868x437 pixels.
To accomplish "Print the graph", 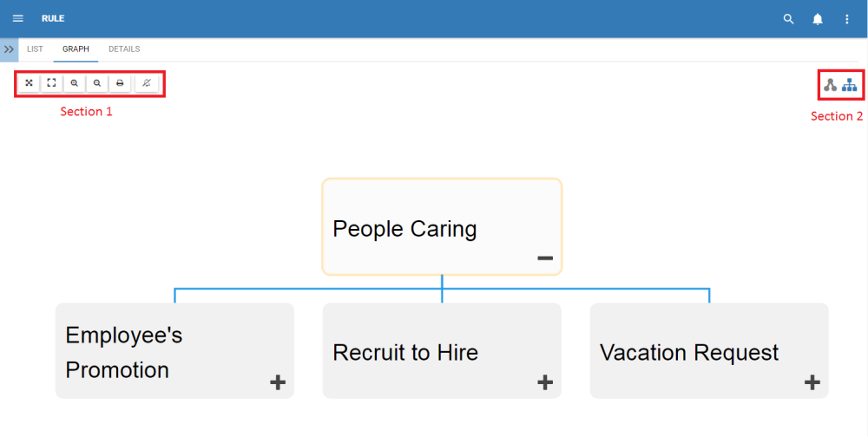I will [120, 83].
